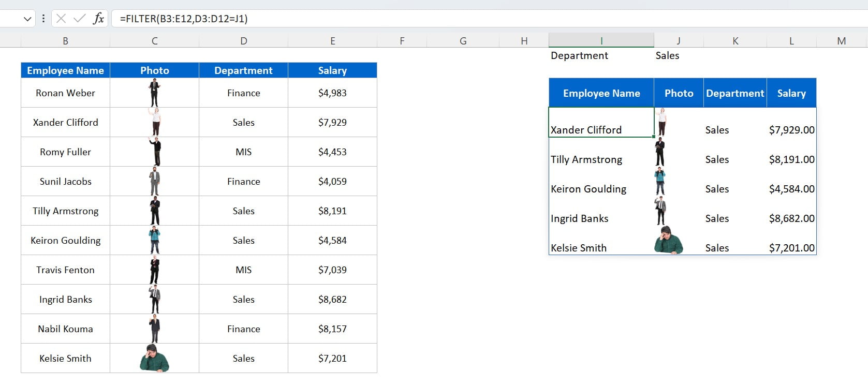Viewport: 868px width, 386px height.
Task: Click Ingrid Banks' photo in source table
Action: 155,299
